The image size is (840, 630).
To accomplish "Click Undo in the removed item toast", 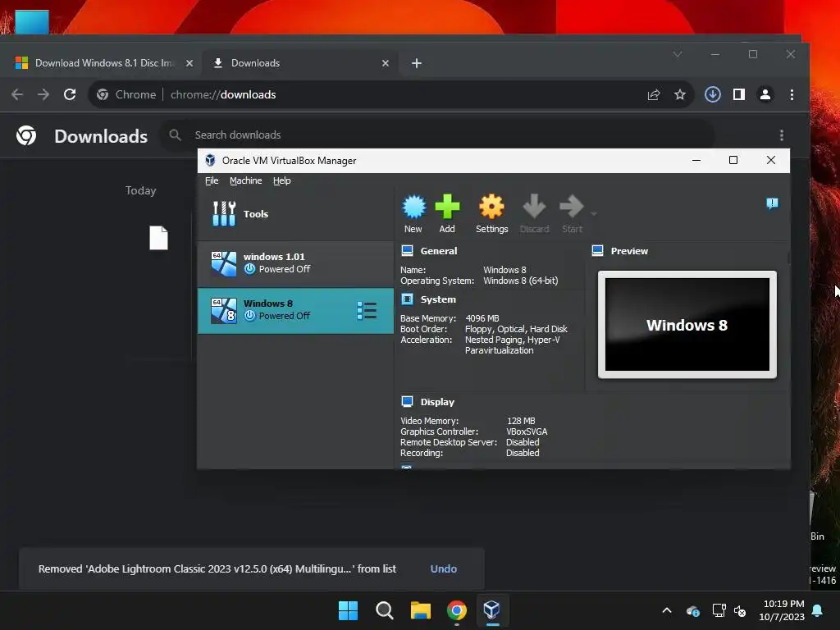I will click(x=444, y=569).
